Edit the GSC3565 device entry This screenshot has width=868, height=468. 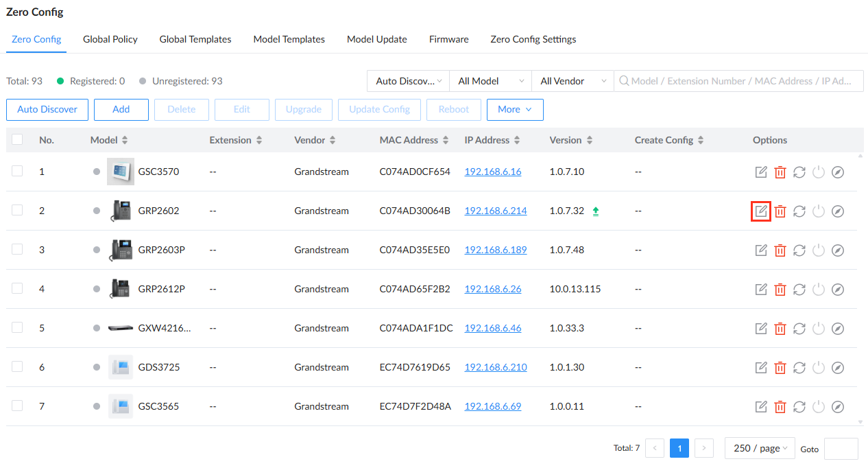760,406
